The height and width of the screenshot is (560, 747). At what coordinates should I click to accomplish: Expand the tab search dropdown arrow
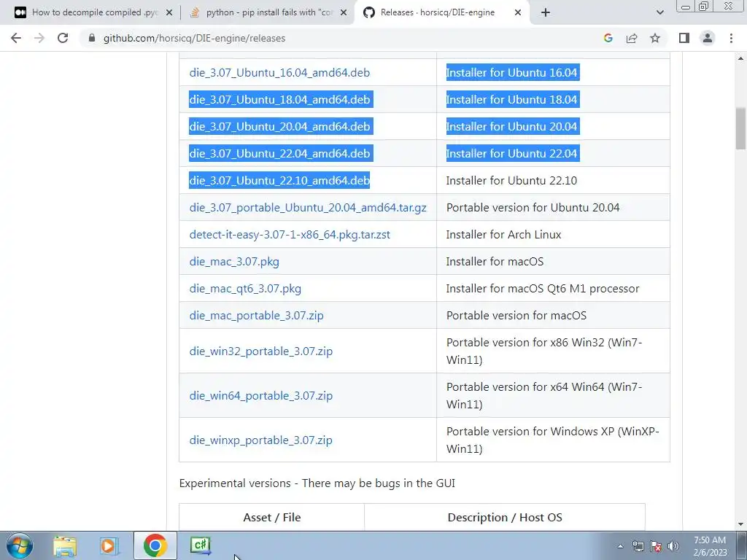click(x=659, y=13)
